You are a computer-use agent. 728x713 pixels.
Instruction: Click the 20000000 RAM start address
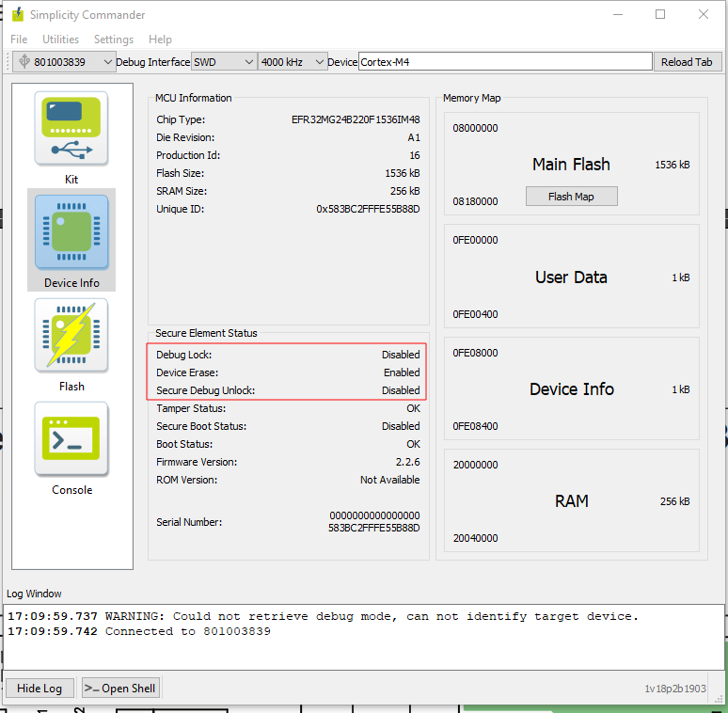[x=475, y=465]
